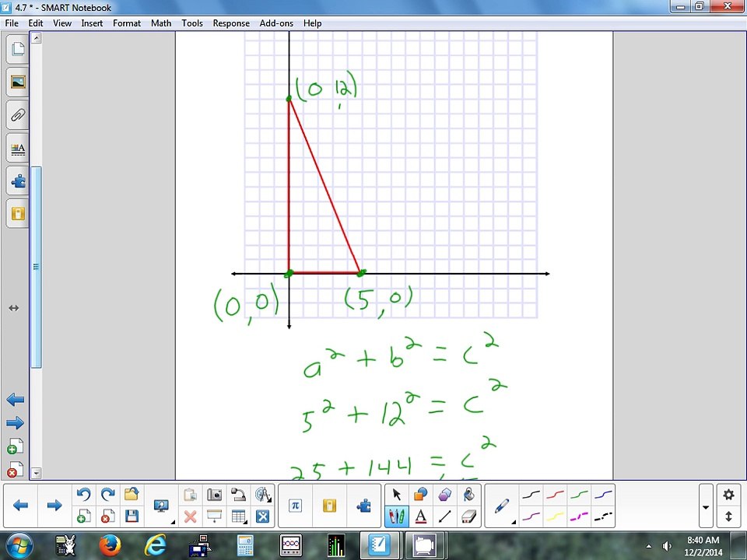The image size is (747, 560).
Task: Open the Page Sorter tab in sidebar
Action: click(x=18, y=48)
